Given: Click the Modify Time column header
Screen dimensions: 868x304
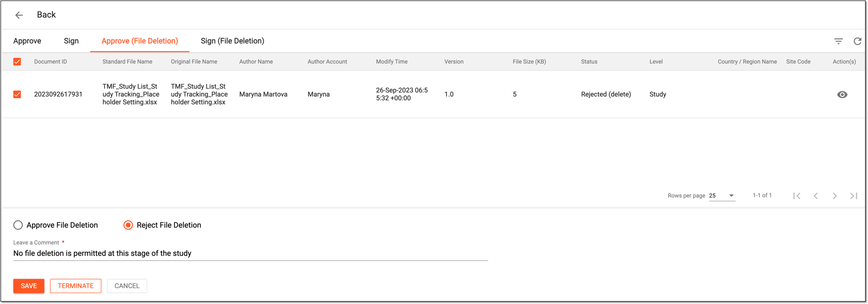Looking at the screenshot, I should 392,62.
